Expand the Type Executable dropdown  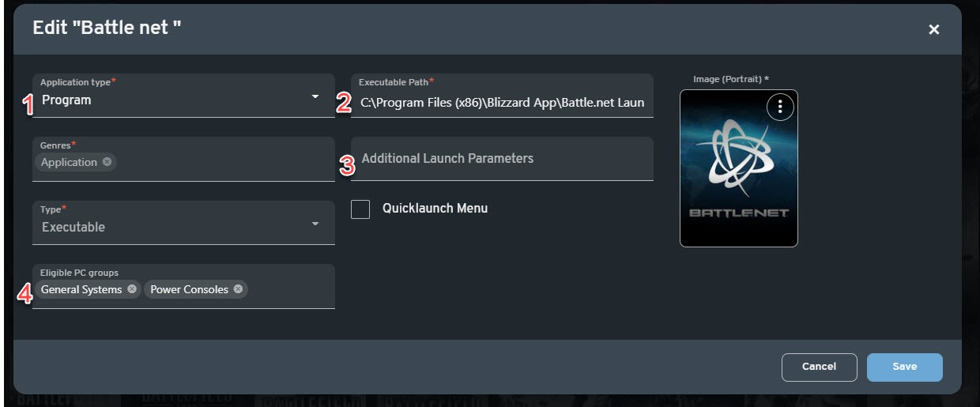[183, 223]
